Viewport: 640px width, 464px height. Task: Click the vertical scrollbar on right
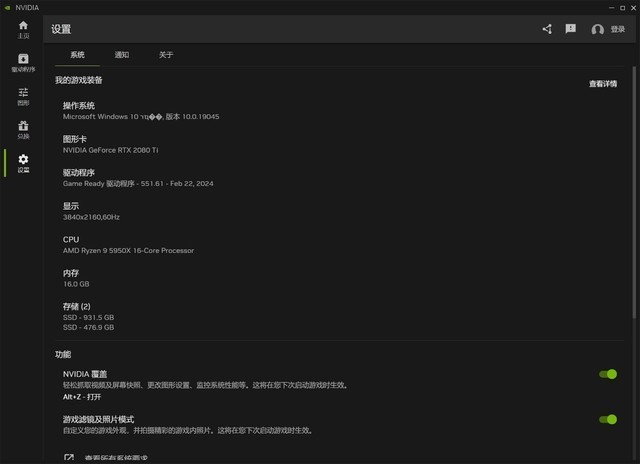(x=634, y=192)
